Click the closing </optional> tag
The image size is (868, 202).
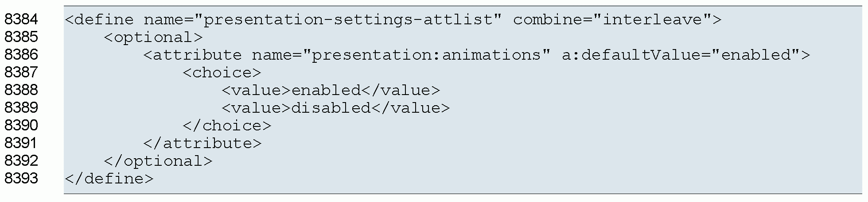[x=158, y=161]
